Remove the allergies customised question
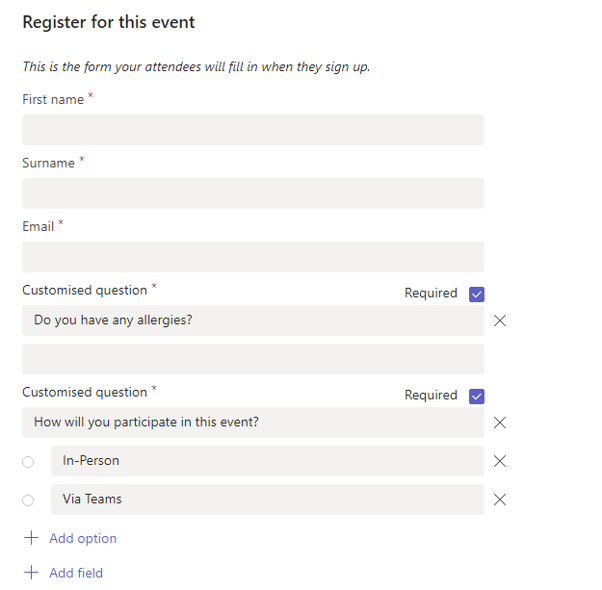The height and width of the screenshot is (590, 602). click(500, 321)
